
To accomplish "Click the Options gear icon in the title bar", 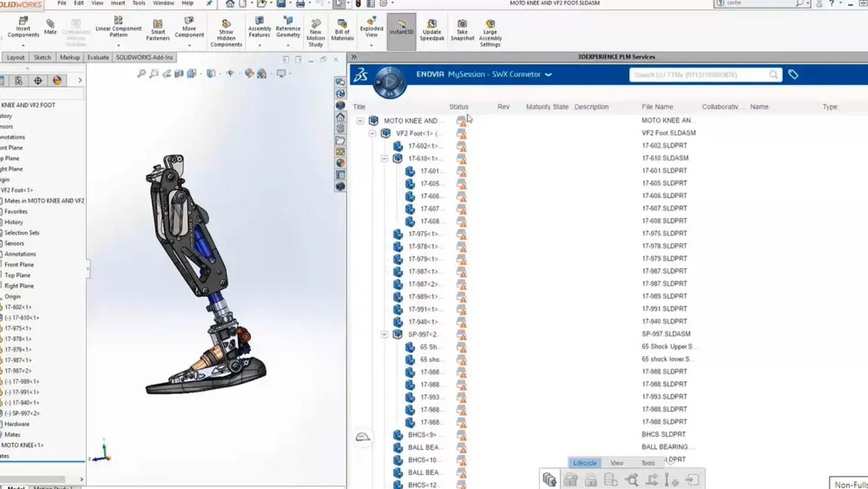I will pos(383,3).
